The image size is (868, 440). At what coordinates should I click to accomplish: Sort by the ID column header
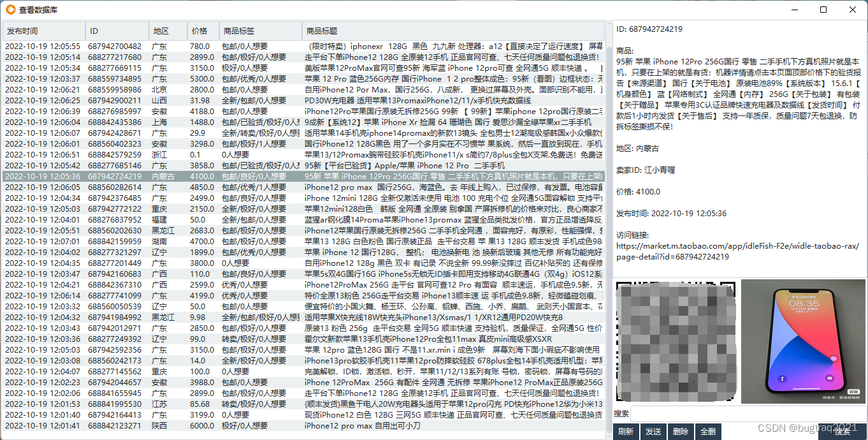pos(117,31)
